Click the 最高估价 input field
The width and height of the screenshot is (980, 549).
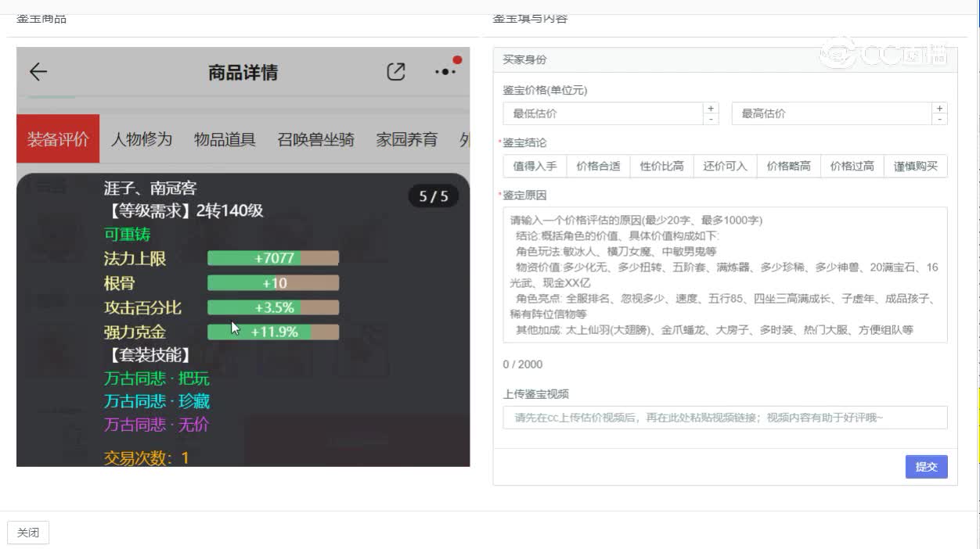tap(831, 113)
